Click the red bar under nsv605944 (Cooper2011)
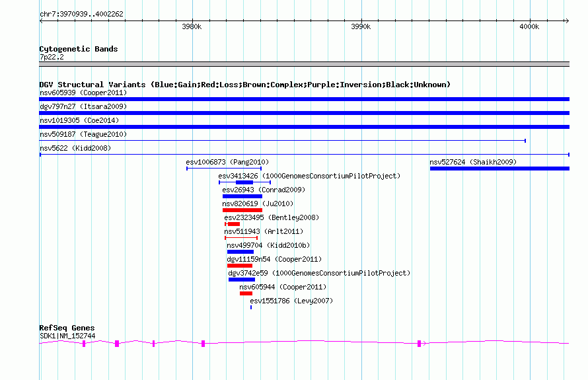 pyautogui.click(x=246, y=293)
